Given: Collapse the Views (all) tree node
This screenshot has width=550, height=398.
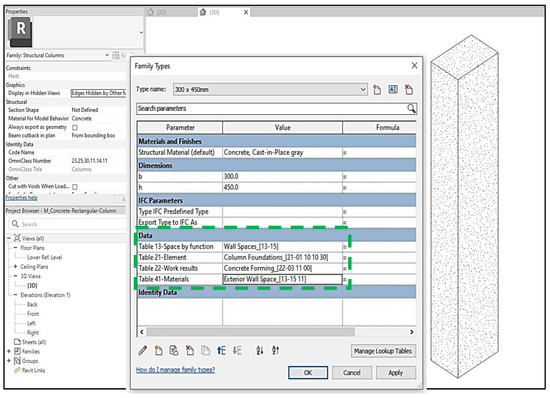Looking at the screenshot, I should coord(9,238).
